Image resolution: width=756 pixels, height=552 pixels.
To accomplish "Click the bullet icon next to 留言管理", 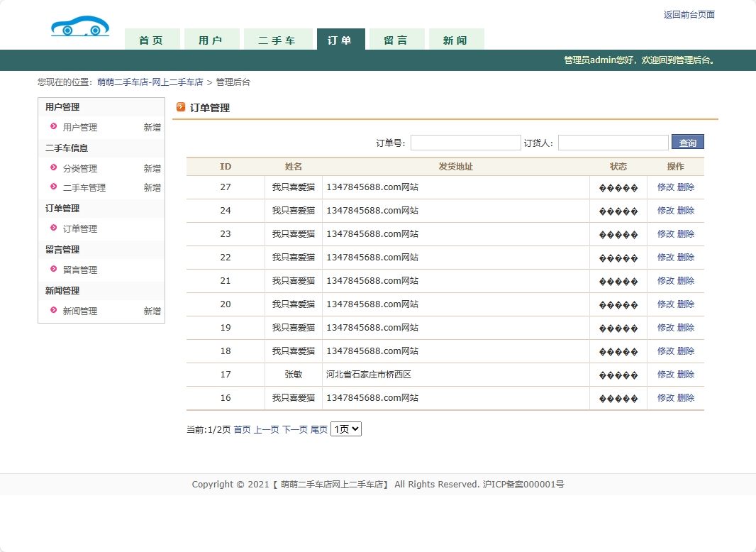I will pyautogui.click(x=53, y=270).
